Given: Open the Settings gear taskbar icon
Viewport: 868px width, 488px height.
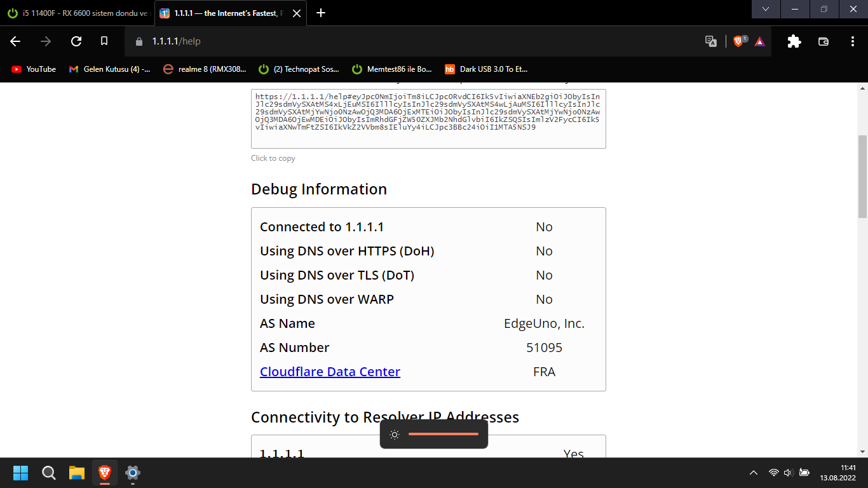Looking at the screenshot, I should 133,473.
